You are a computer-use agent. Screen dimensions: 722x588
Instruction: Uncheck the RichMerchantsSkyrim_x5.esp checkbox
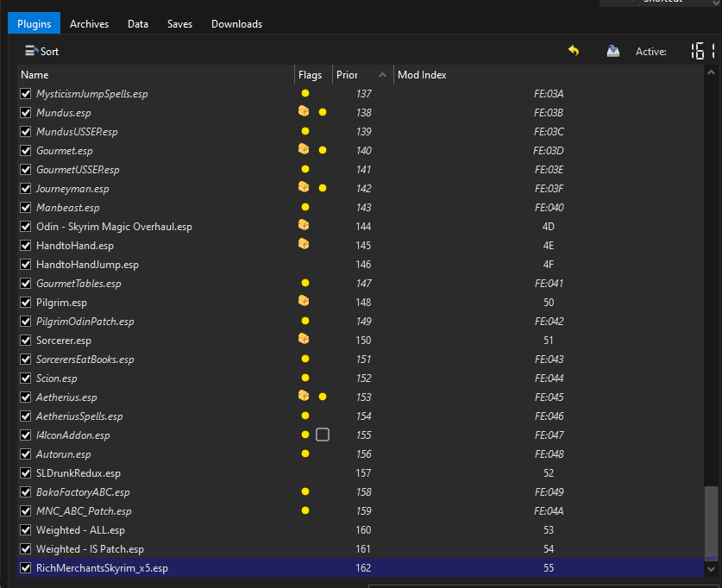click(x=25, y=568)
